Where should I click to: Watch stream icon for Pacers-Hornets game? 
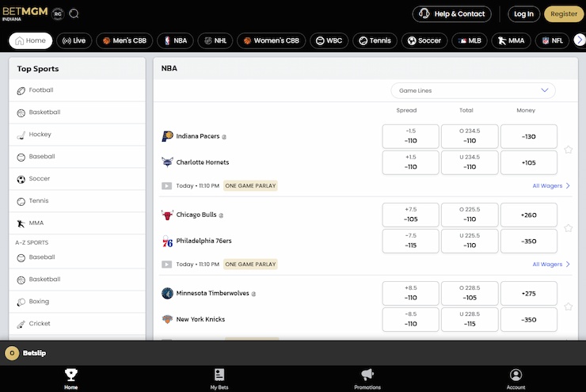click(166, 186)
